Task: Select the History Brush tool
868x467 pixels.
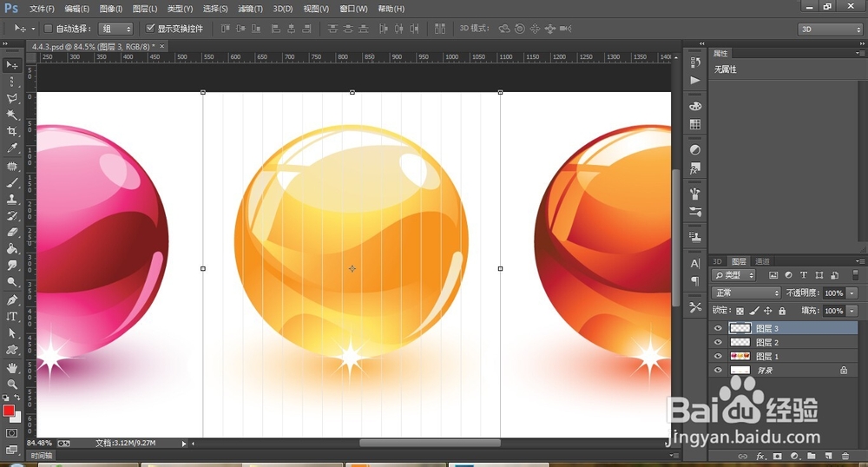Action: [11, 216]
